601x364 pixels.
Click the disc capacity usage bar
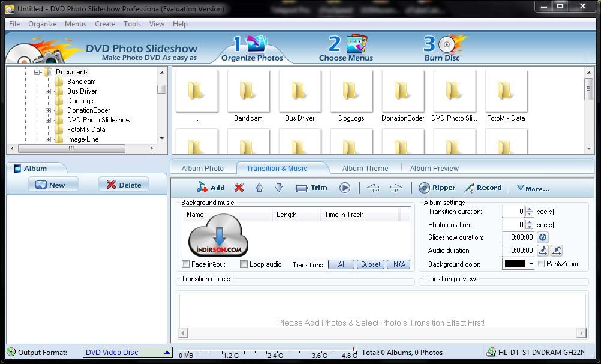click(267, 352)
